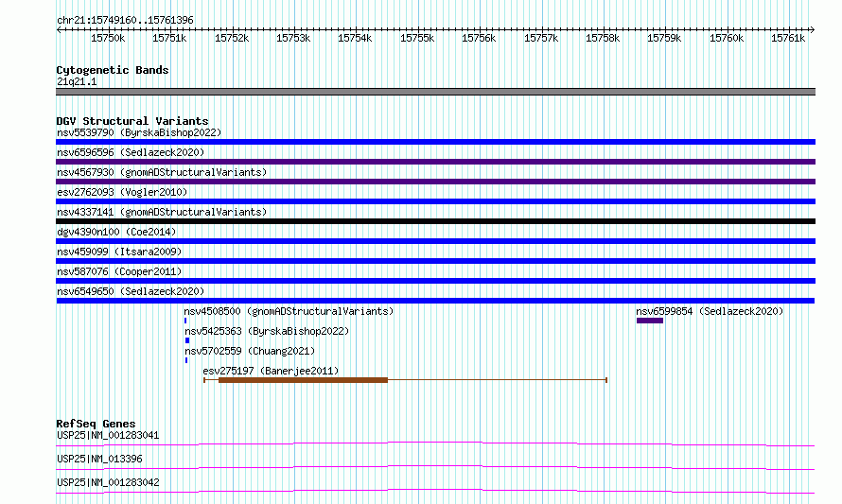Click the blue bar under nsv6549650
Image resolution: width=842 pixels, height=504 pixels.
(x=435, y=301)
